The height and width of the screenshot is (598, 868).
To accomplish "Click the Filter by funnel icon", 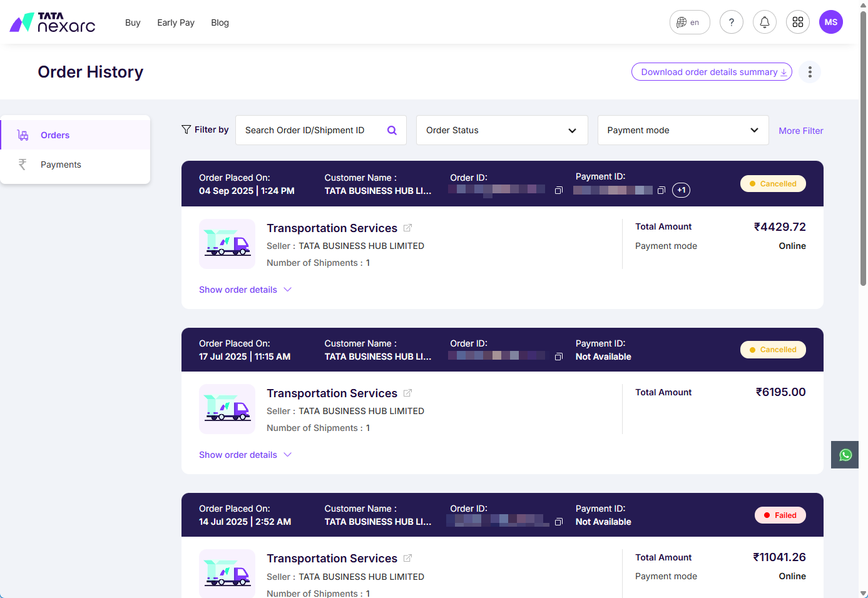I will pyautogui.click(x=186, y=129).
